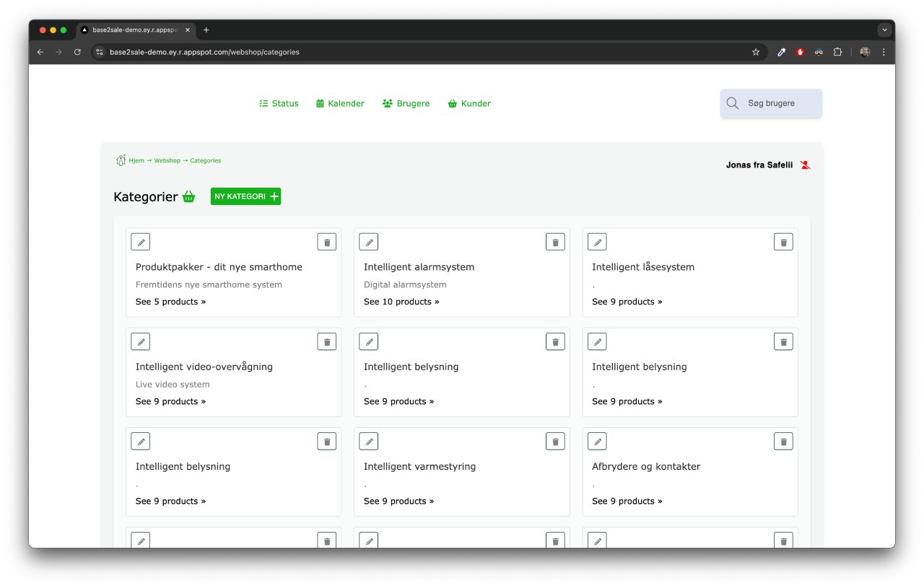
Task: Trash the Afbrydere og kontakter category
Action: tap(783, 442)
